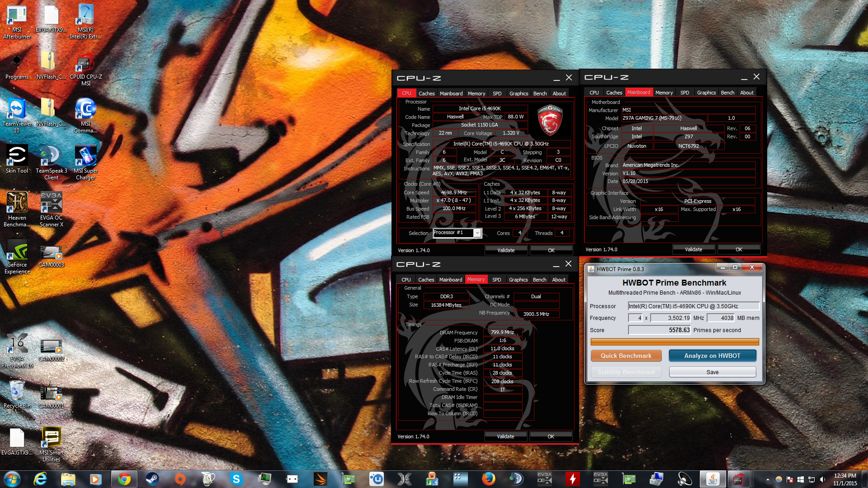Open Mainboard tab in the Memory window
868x488 pixels.
click(x=451, y=280)
